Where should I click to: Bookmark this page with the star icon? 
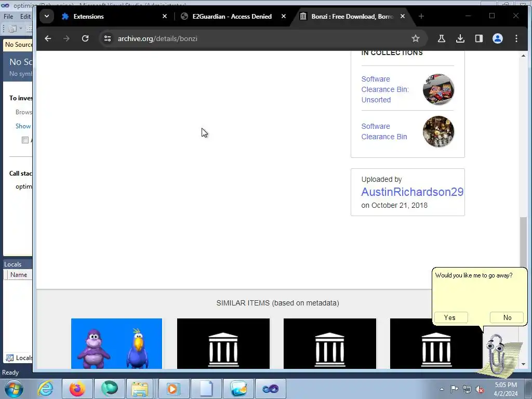[x=415, y=38]
